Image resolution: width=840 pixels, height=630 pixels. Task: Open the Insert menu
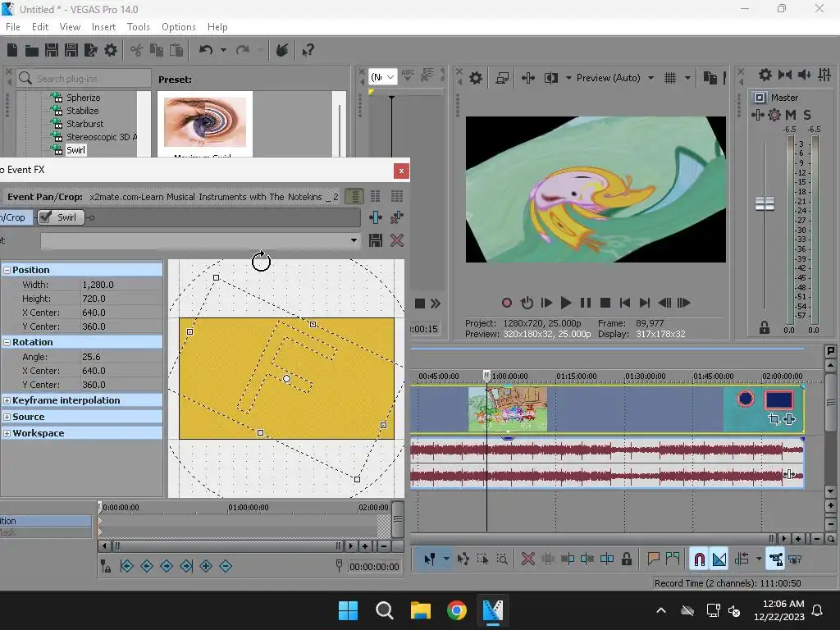click(103, 27)
